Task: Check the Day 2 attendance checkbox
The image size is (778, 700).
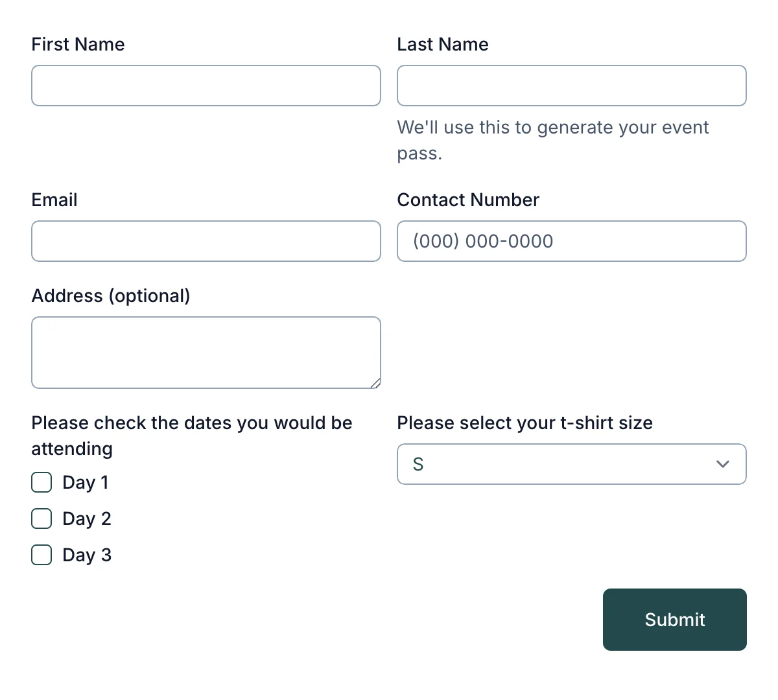Action: coord(41,519)
